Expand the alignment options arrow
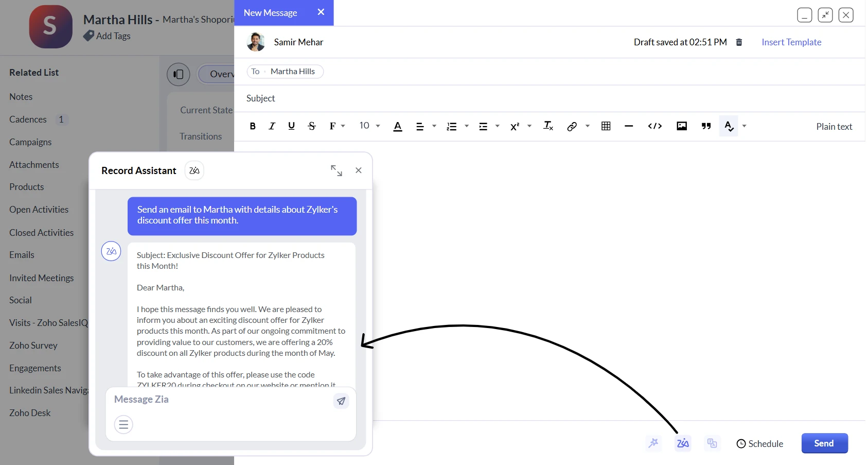 point(434,126)
